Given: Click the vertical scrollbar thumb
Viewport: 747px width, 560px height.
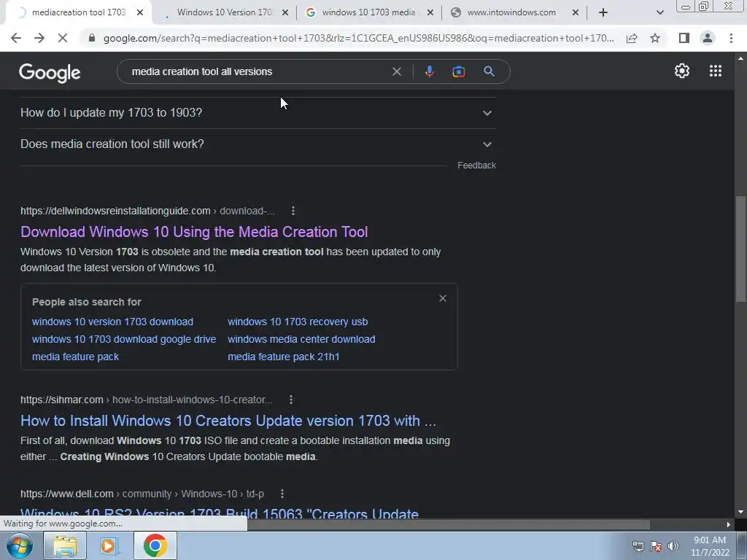Looking at the screenshot, I should 740,249.
